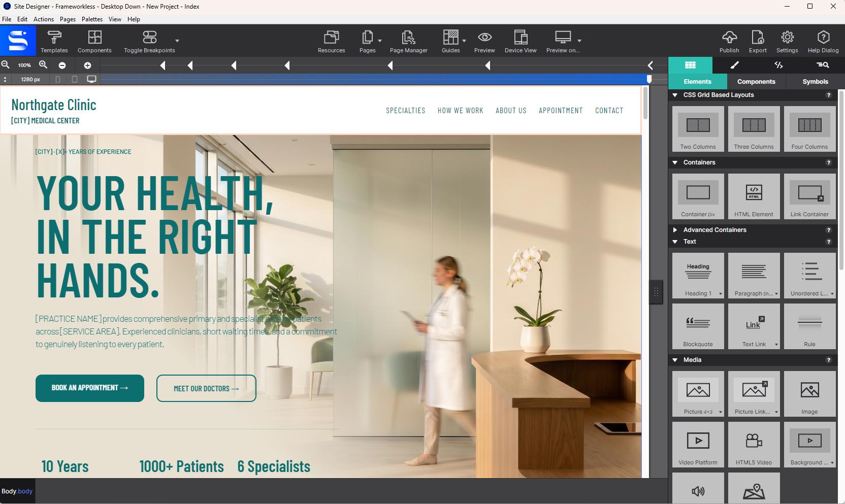
Task: Click the Export icon
Action: click(758, 37)
